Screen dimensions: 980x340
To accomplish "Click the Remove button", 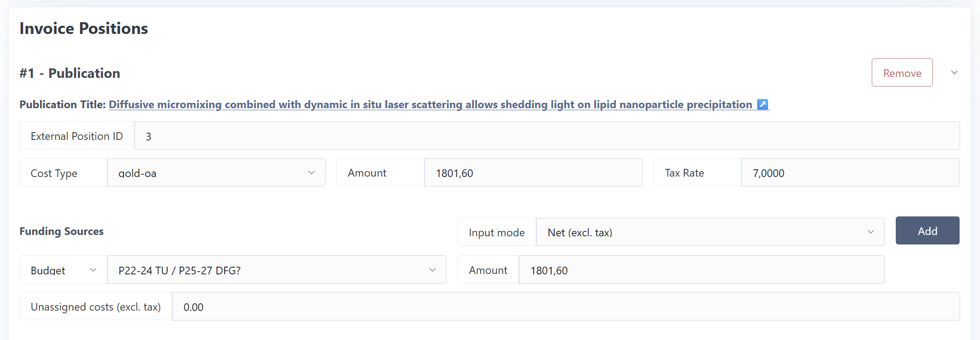I will [902, 73].
